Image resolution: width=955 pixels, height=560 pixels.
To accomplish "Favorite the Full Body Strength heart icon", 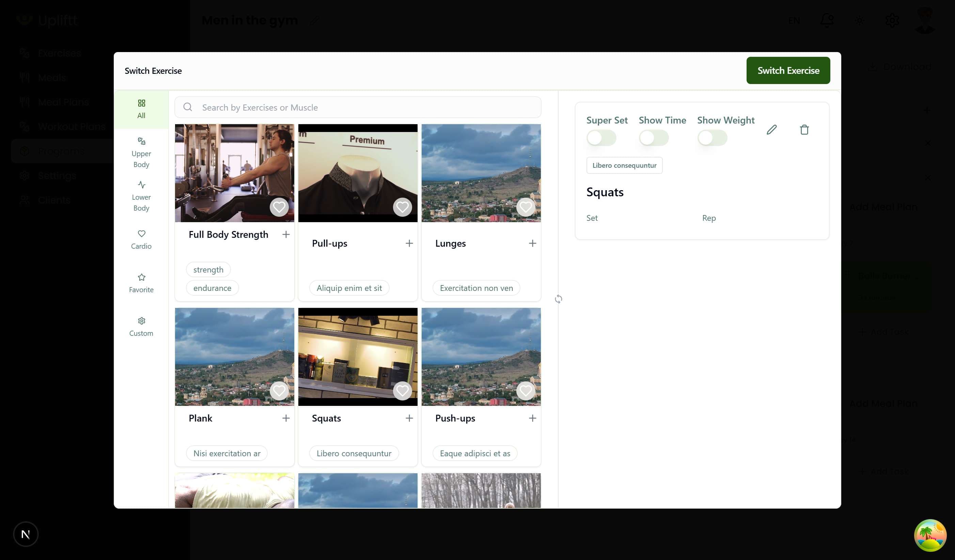I will [x=279, y=207].
